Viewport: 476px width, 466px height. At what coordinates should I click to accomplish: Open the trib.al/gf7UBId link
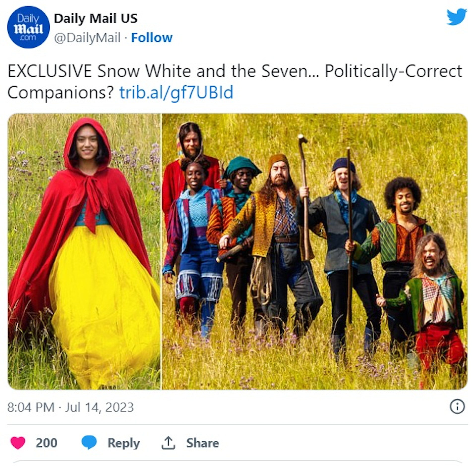click(x=176, y=92)
